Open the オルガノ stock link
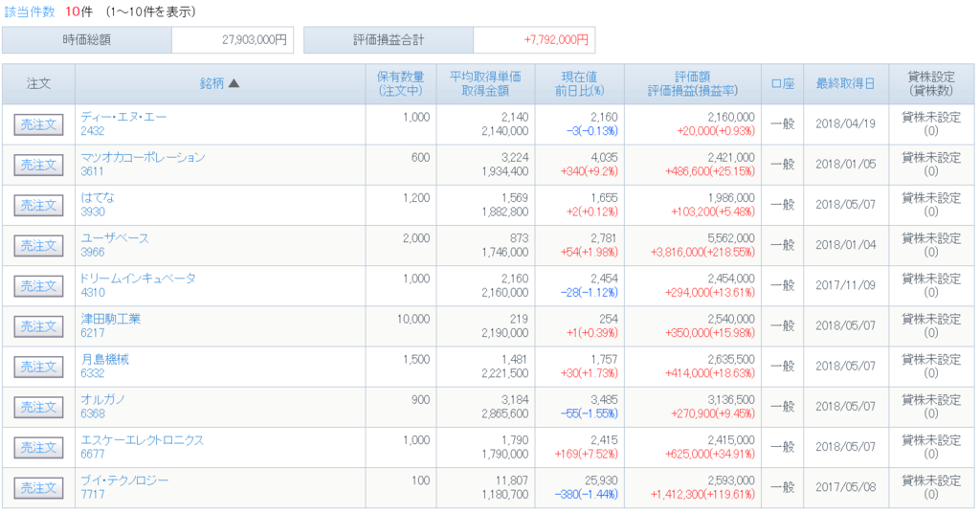This screenshot has height=513, width=980. 103,399
